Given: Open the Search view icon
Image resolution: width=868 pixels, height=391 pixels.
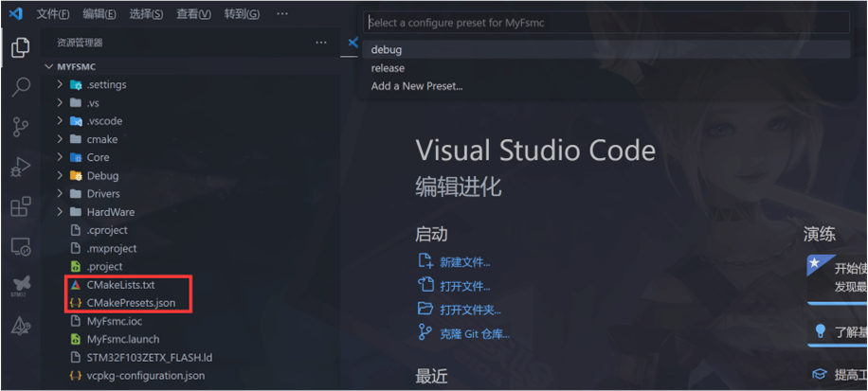Looking at the screenshot, I should (20, 88).
